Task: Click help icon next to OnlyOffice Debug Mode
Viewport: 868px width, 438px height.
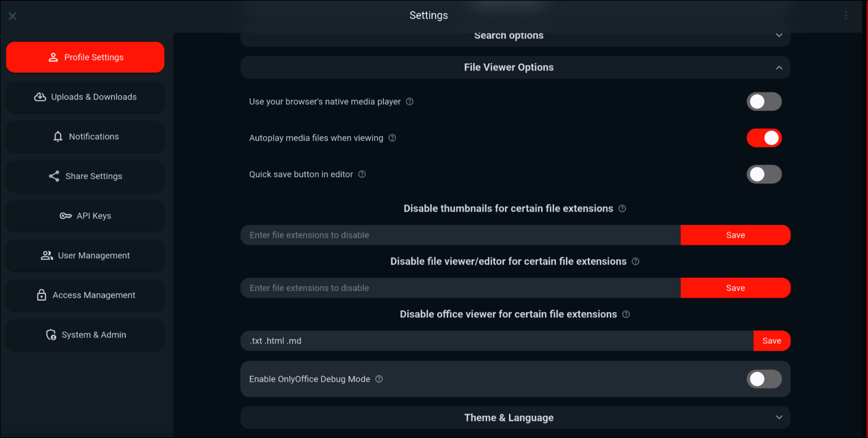Action: pos(379,379)
